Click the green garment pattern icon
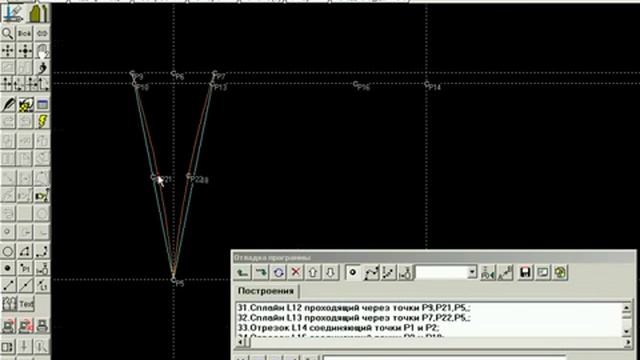 (x=38, y=13)
